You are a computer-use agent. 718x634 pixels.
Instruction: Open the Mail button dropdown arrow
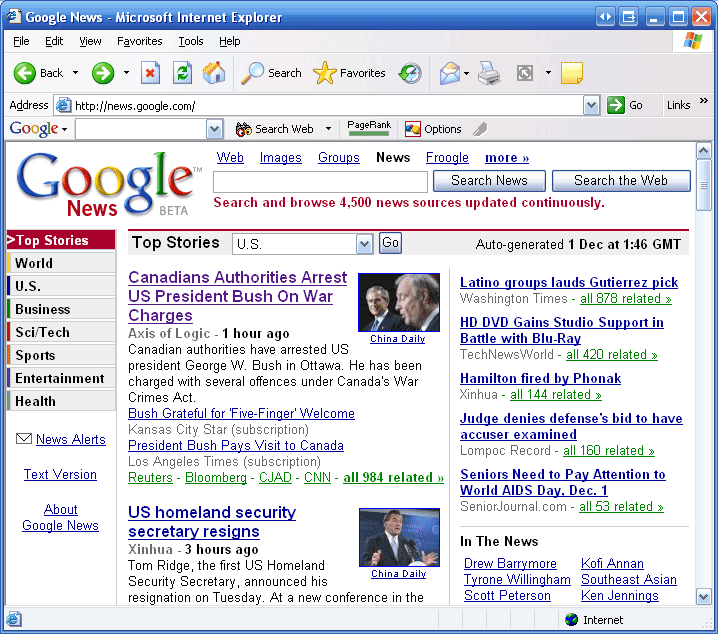click(x=467, y=73)
